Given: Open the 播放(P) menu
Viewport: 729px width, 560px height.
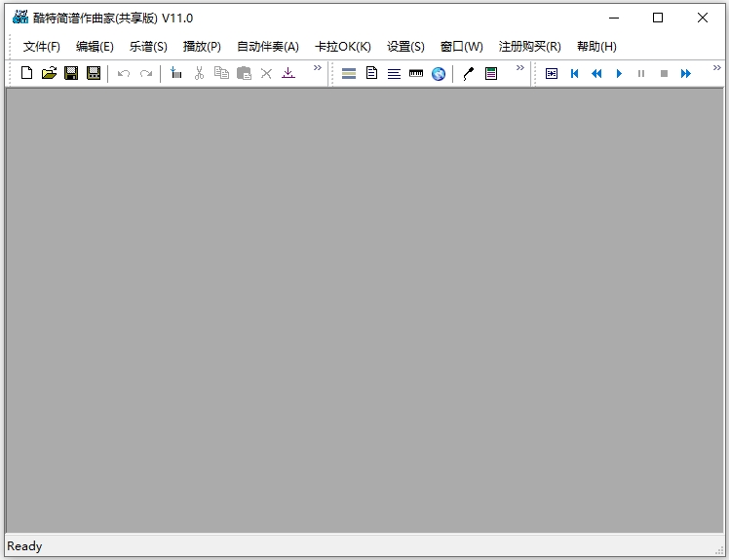Looking at the screenshot, I should 202,47.
